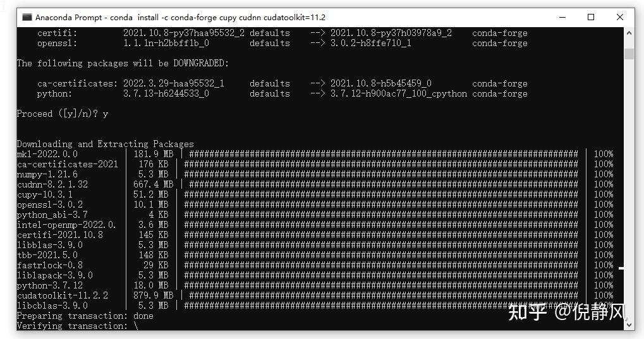This screenshot has width=644, height=339.
Task: Click the python-3.7.12 package name
Action: [50, 285]
